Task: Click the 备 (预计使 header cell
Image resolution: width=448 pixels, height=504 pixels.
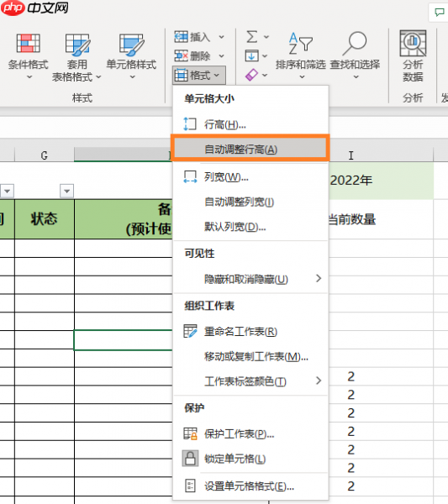Action: pos(124,219)
